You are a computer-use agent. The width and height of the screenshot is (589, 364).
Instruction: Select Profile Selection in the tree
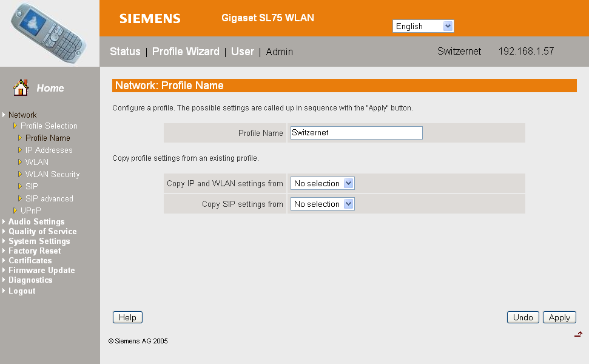point(49,126)
